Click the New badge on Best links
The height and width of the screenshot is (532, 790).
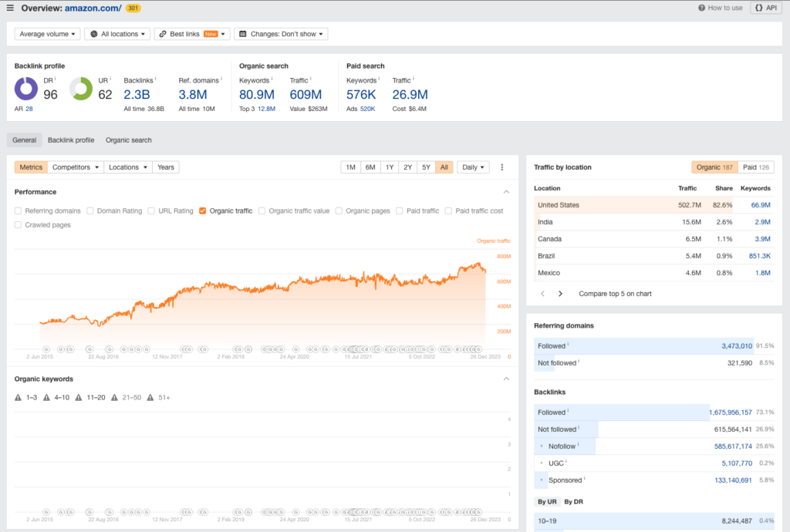click(x=211, y=34)
